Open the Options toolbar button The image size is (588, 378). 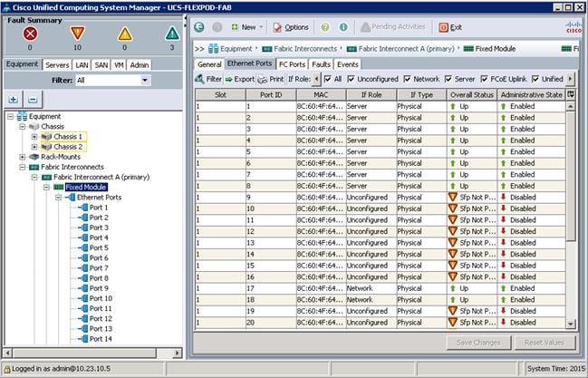click(x=291, y=27)
